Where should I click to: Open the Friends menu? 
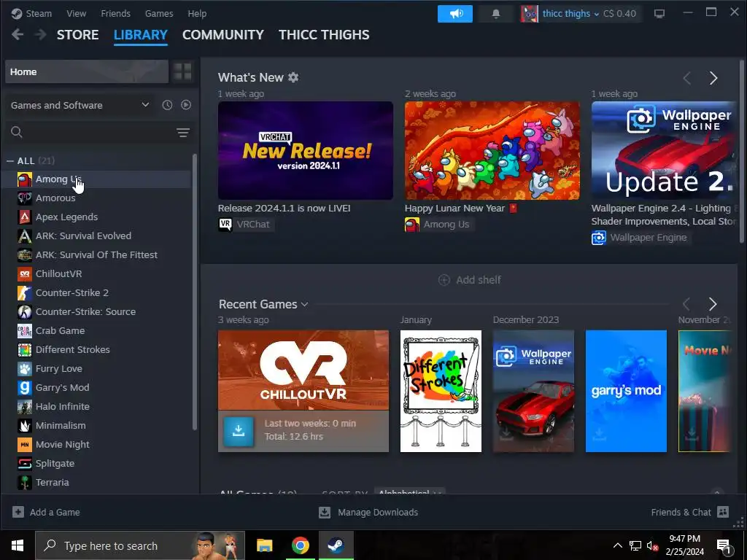click(x=116, y=13)
